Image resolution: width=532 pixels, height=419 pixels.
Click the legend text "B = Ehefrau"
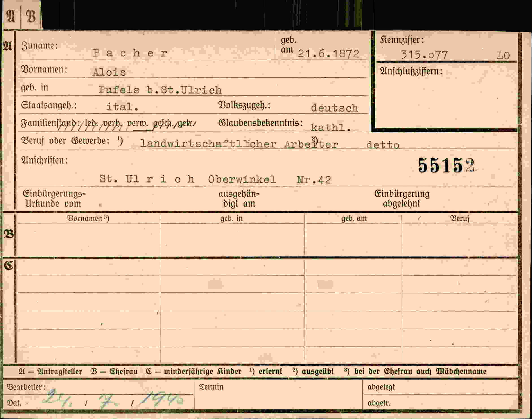[x=114, y=371]
